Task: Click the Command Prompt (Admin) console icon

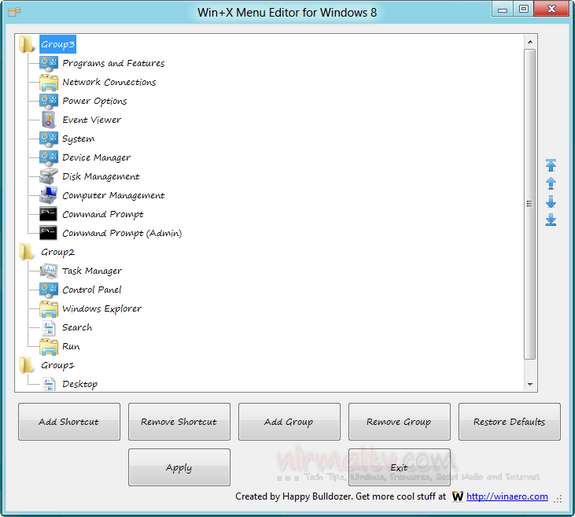Action: [x=48, y=233]
